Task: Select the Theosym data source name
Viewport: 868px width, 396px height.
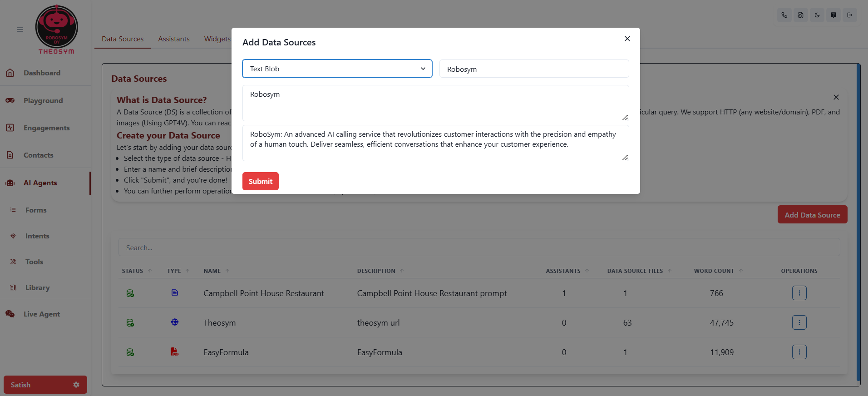Action: [220, 323]
